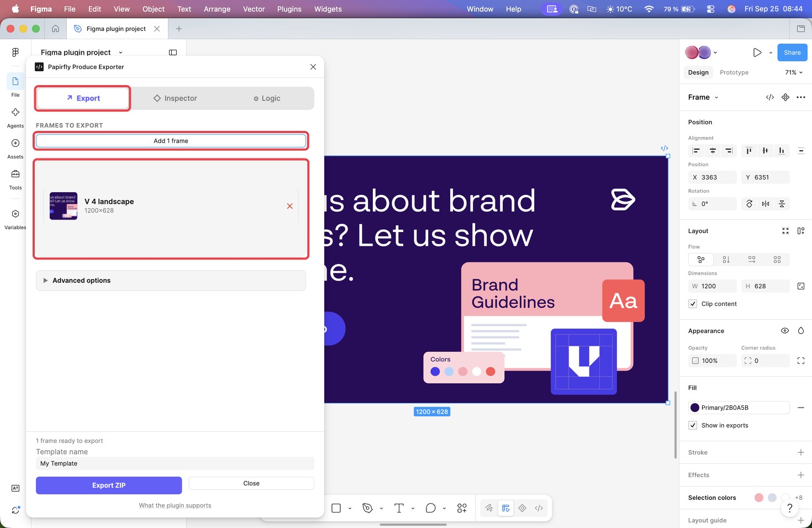Viewport: 812px width, 528px height.
Task: Select horizontal flow layout option
Action: [x=752, y=260]
